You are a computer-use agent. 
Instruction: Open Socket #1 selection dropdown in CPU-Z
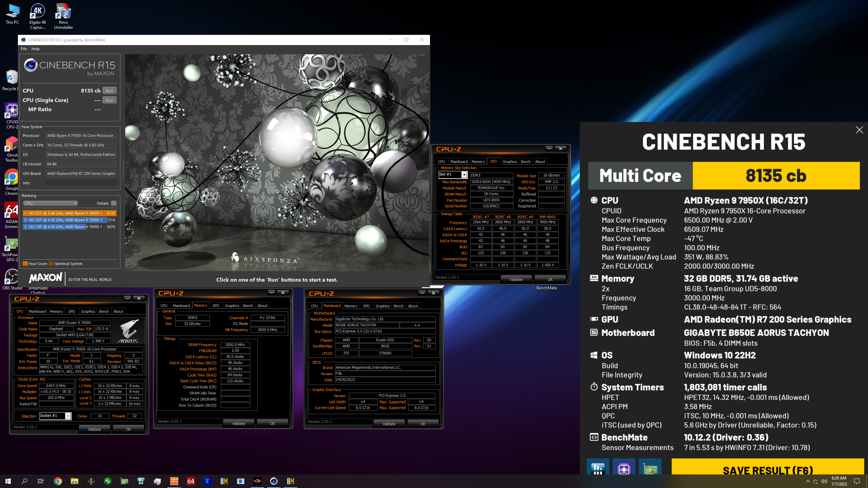click(x=55, y=416)
